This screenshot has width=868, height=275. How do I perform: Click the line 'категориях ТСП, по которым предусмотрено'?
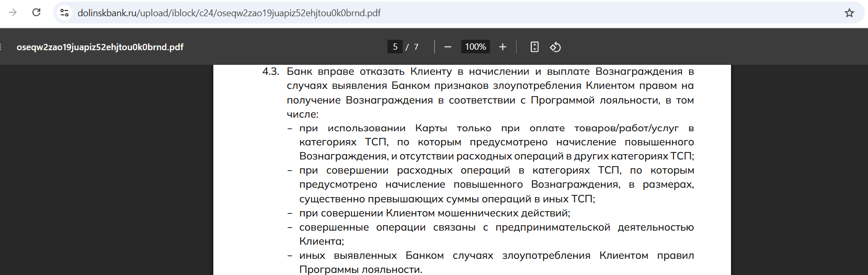(x=497, y=142)
